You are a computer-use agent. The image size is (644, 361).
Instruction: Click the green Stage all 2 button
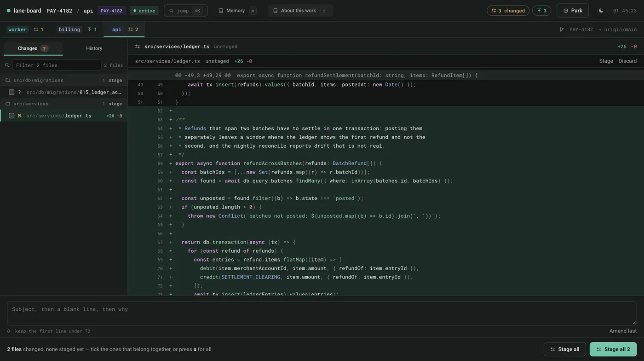pyautogui.click(x=613, y=349)
